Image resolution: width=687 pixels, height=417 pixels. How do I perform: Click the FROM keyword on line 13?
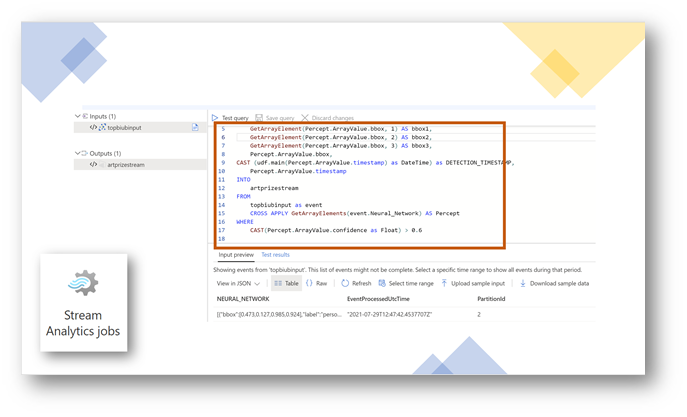tap(243, 196)
